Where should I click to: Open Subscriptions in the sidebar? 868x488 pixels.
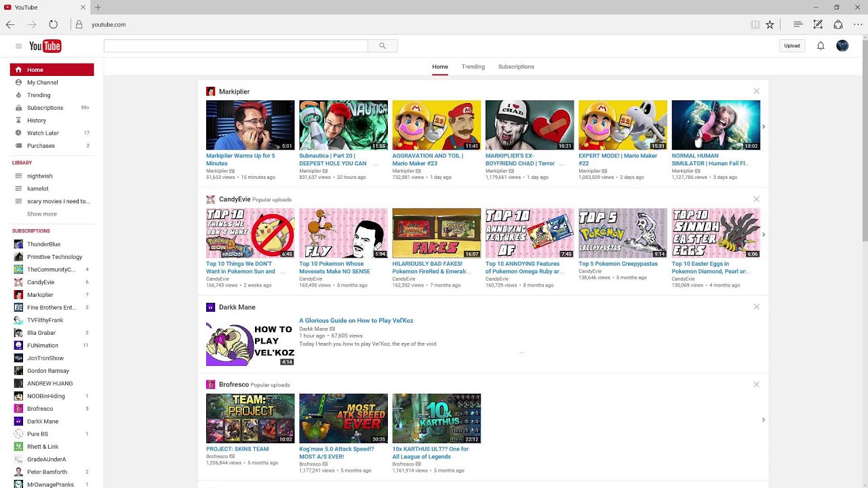[x=52, y=108]
